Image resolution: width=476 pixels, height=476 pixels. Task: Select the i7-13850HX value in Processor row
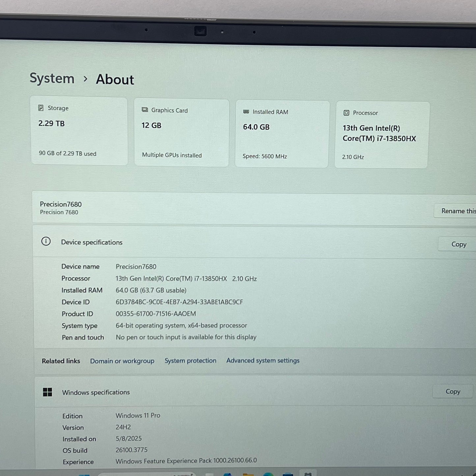186,279
